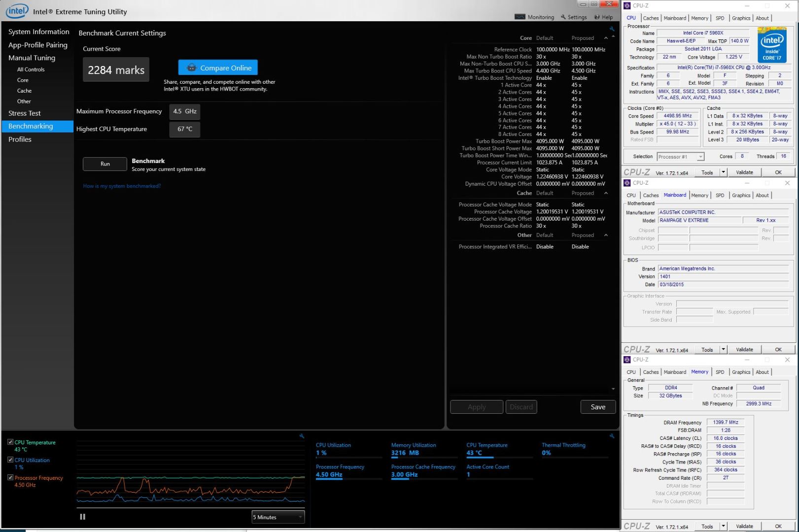Open Graphics tab in Mainboard CPU-Z window
The height and width of the screenshot is (532, 799).
pos(741,196)
